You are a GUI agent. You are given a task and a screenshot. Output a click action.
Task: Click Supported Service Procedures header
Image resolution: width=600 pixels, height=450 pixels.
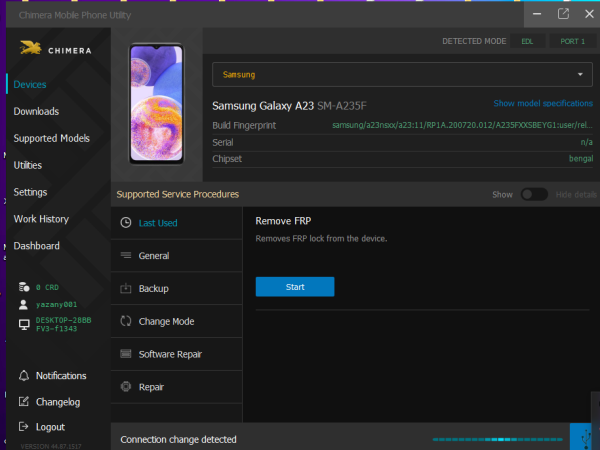coord(178,194)
